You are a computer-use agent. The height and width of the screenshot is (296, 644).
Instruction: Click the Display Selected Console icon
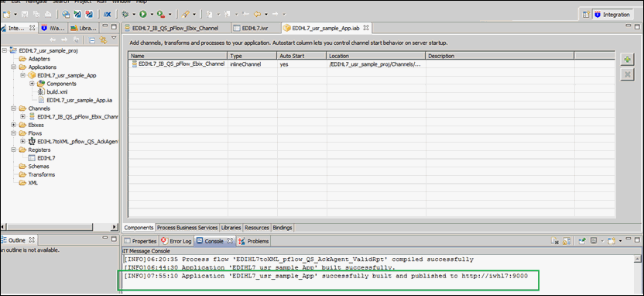[x=594, y=241]
